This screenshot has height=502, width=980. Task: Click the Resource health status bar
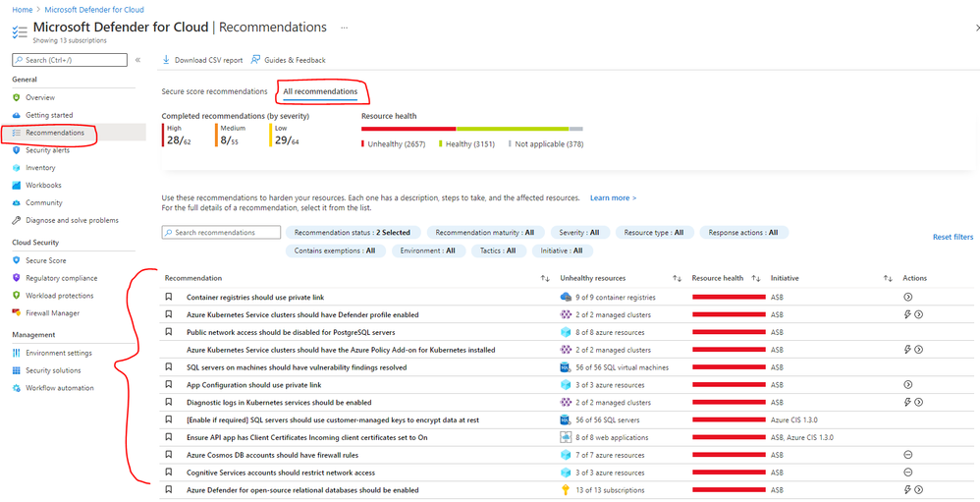click(x=472, y=129)
